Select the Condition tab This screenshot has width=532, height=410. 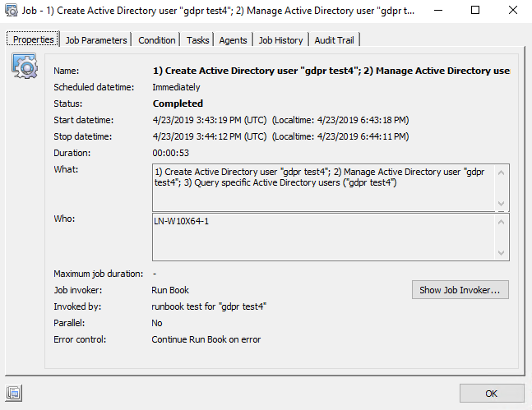tap(156, 40)
